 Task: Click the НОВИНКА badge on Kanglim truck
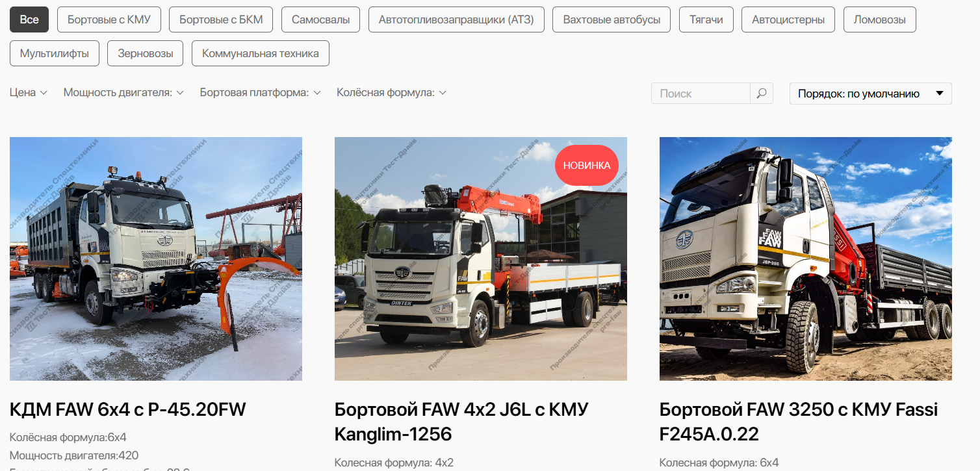click(x=587, y=165)
